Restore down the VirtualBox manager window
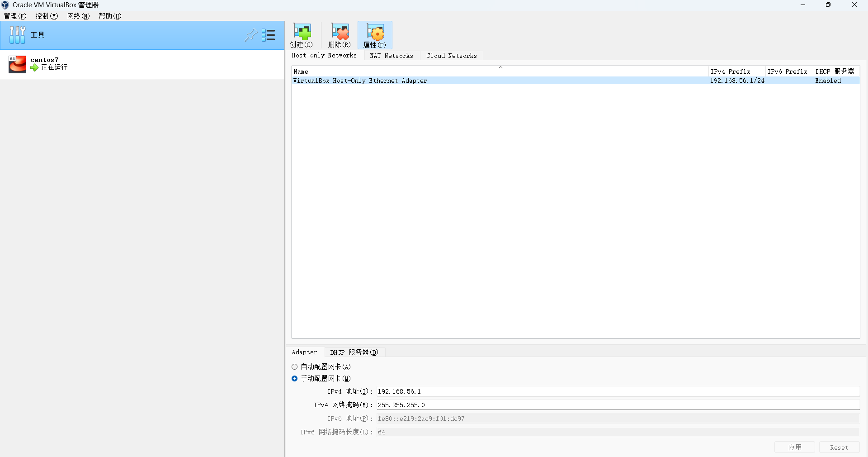Image resolution: width=868 pixels, height=457 pixels. 828,5
